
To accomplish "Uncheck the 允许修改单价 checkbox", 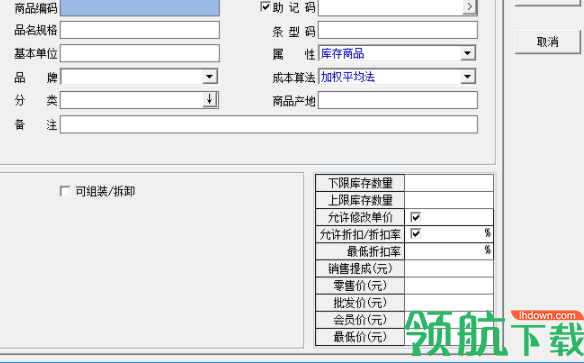I will click(416, 217).
